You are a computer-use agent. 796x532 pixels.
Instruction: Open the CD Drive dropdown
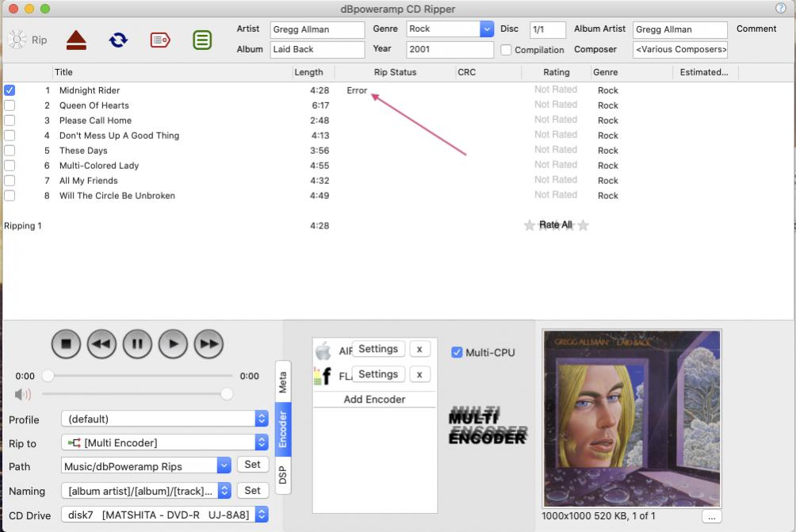(x=164, y=515)
